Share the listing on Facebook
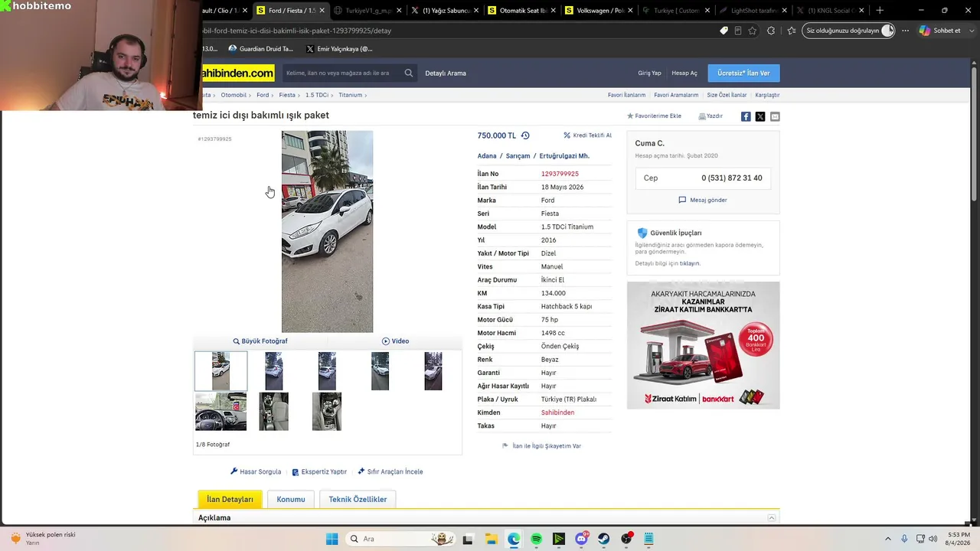Viewport: 980px width, 551px height. (x=746, y=116)
